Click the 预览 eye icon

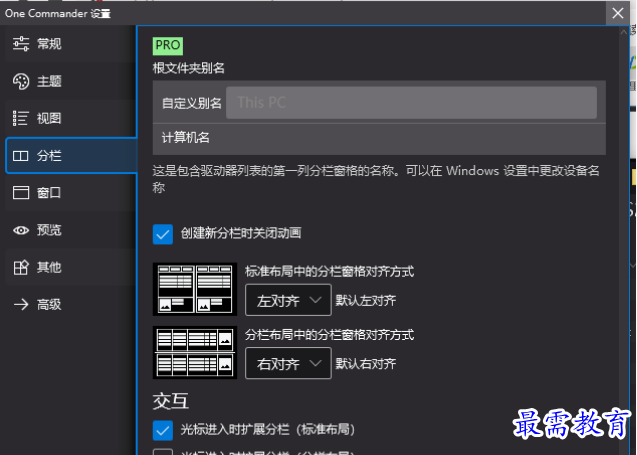tap(21, 230)
